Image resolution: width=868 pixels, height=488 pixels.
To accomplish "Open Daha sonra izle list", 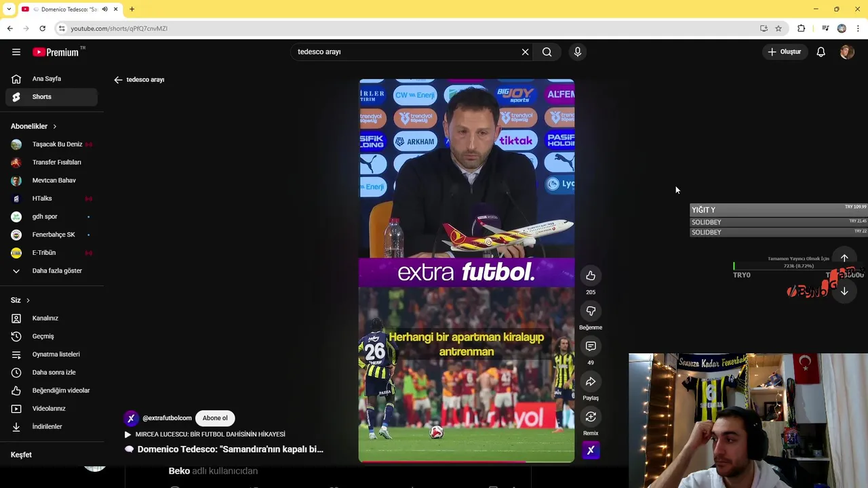I will [52, 373].
